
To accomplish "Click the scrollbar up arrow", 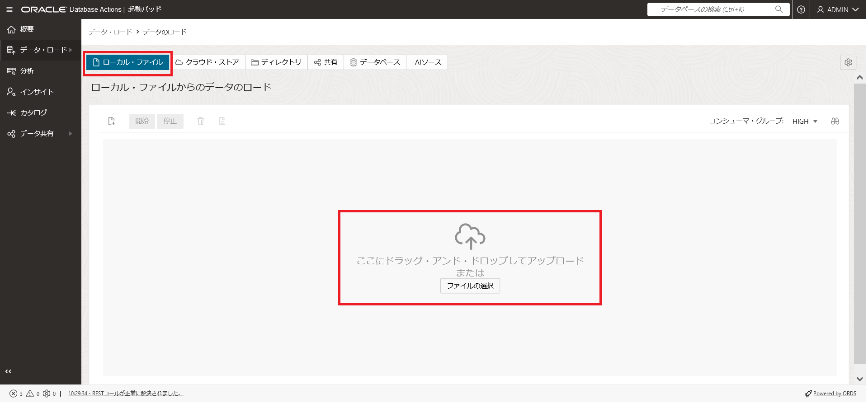I will pyautogui.click(x=859, y=77).
